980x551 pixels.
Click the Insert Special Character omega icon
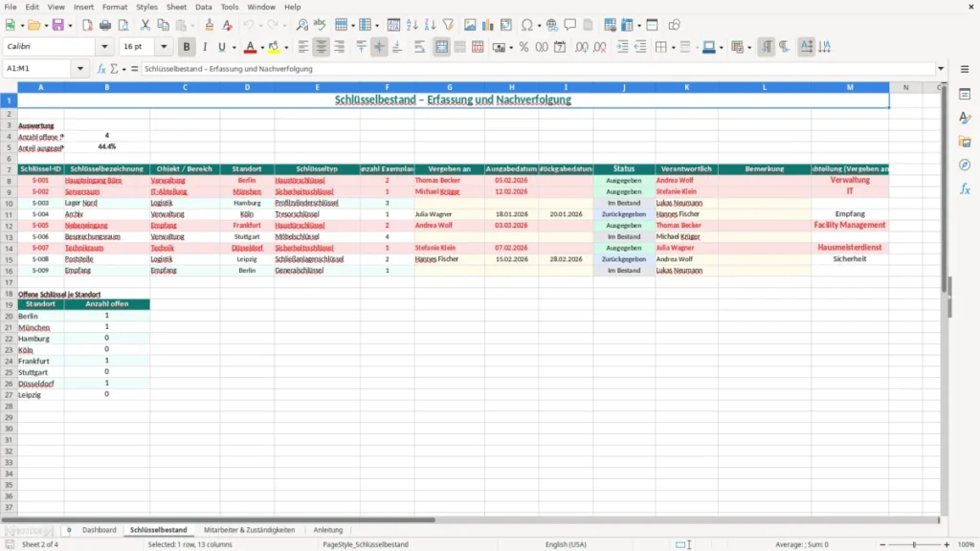(527, 25)
